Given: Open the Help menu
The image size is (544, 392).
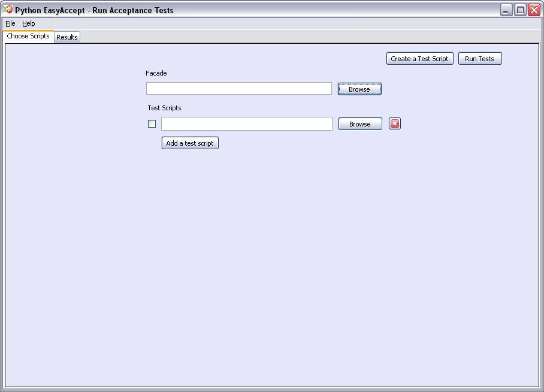Looking at the screenshot, I should (x=29, y=23).
